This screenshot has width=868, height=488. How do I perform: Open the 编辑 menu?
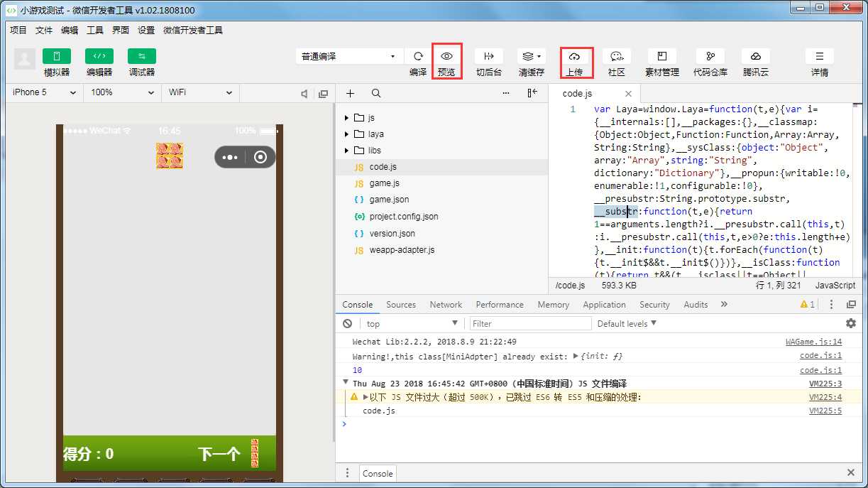70,30
